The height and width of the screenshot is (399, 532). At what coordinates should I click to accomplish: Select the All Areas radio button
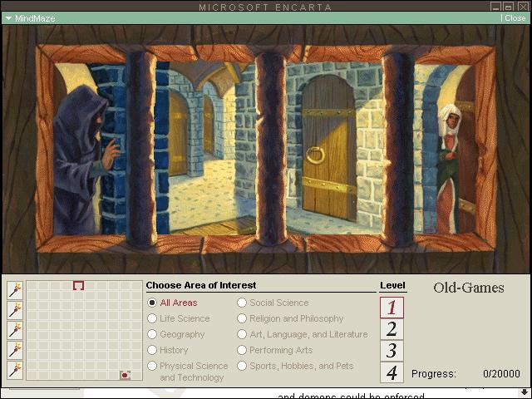point(152,303)
